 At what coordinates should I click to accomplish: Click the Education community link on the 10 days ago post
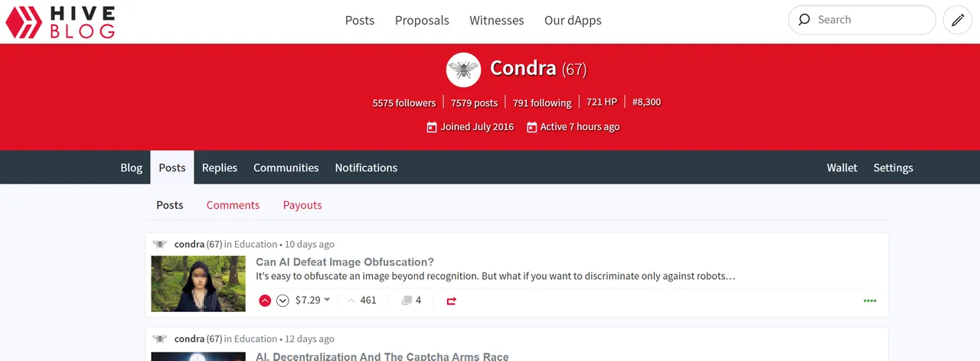pyautogui.click(x=256, y=245)
